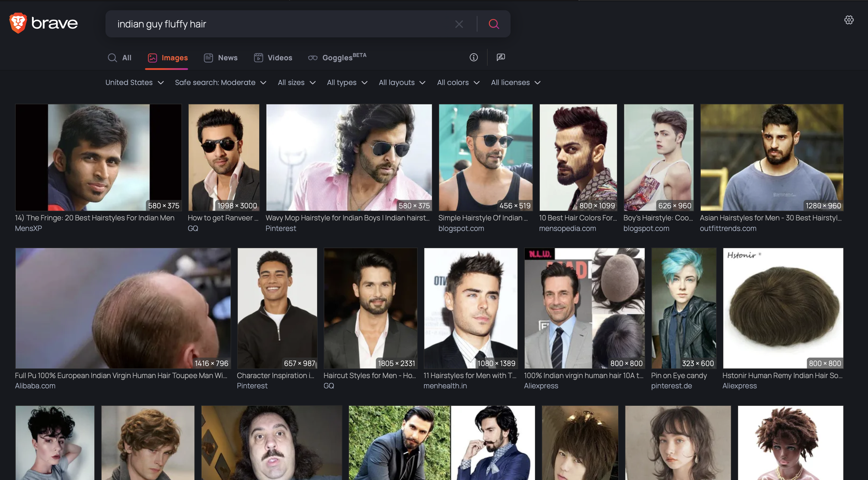Open the feedback message icon
The image size is (868, 480).
point(501,57)
